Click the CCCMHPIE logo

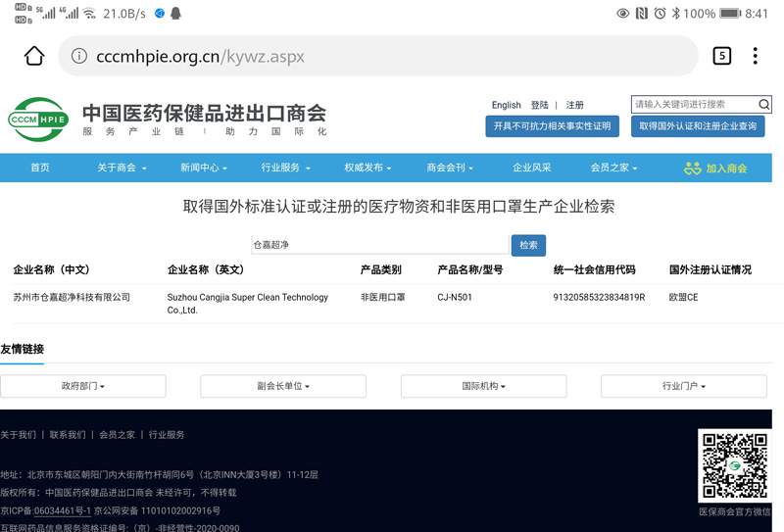38,120
